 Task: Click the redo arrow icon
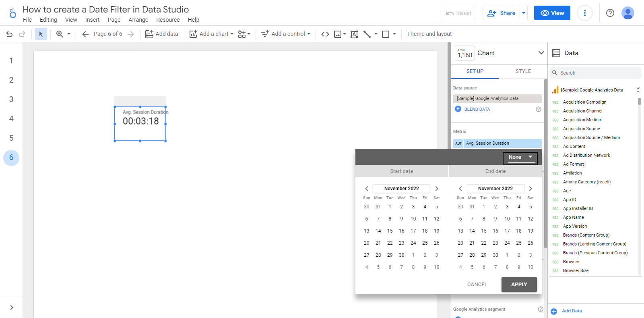pyautogui.click(x=22, y=34)
